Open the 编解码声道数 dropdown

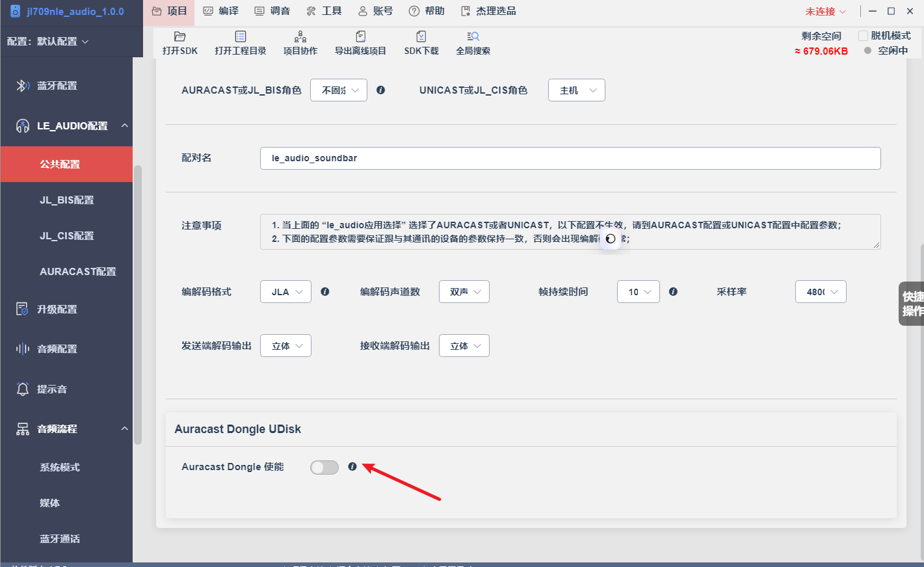(x=464, y=292)
